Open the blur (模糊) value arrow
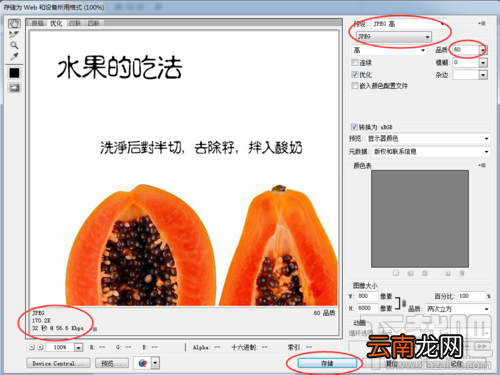Viewport: 500px width, 375px height. click(483, 62)
